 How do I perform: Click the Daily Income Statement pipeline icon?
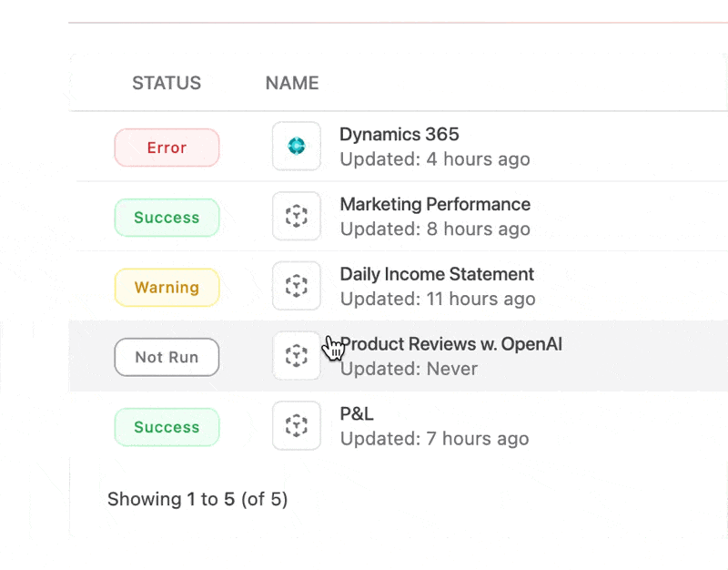click(296, 286)
